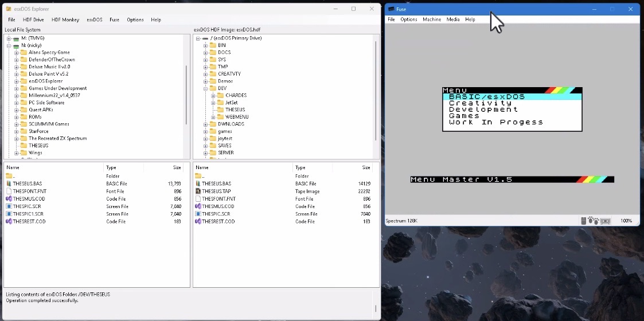Sort local file list by Type column
644x321 pixels.
(123, 167)
